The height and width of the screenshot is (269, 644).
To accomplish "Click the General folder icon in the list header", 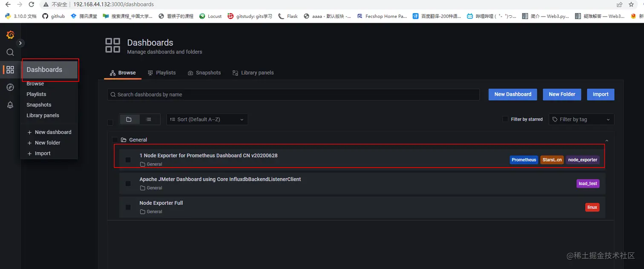I will (x=124, y=140).
